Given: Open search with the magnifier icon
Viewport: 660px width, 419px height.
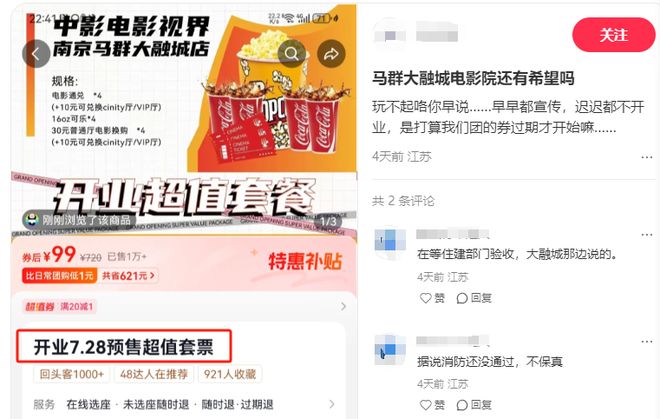Looking at the screenshot, I should (x=291, y=53).
